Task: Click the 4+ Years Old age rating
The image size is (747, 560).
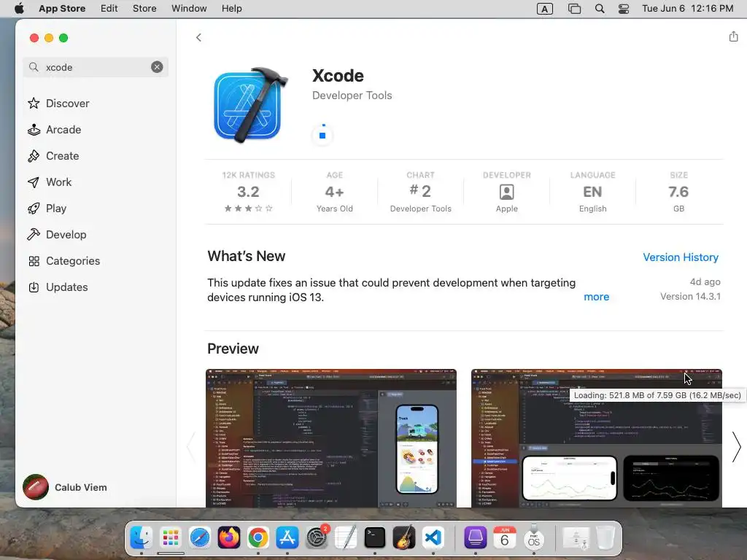Action: pos(334,192)
